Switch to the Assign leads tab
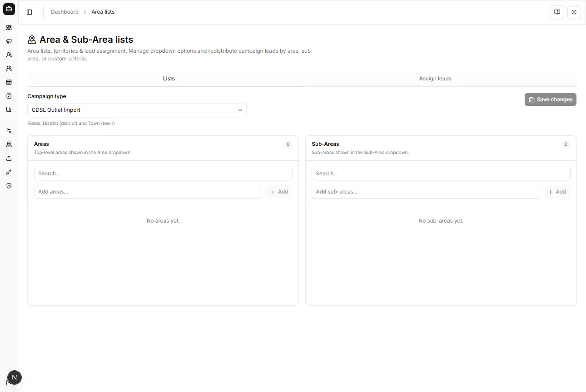586x392 pixels. (435, 79)
